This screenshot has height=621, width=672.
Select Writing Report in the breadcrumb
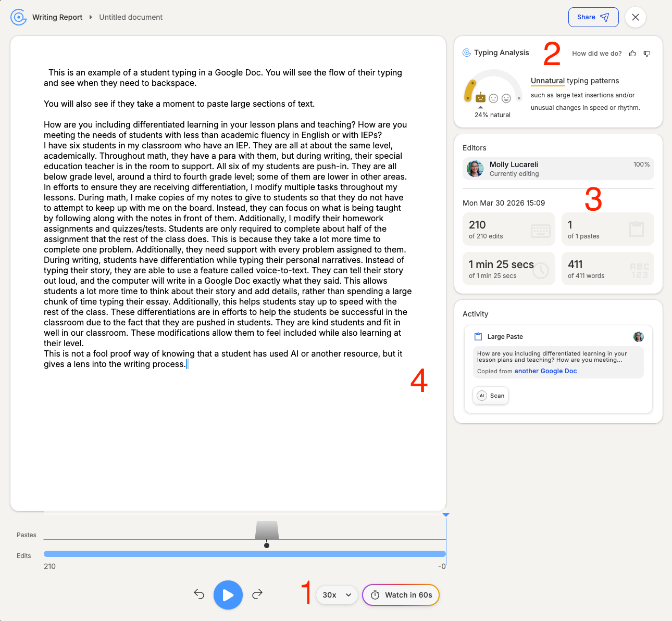click(57, 17)
